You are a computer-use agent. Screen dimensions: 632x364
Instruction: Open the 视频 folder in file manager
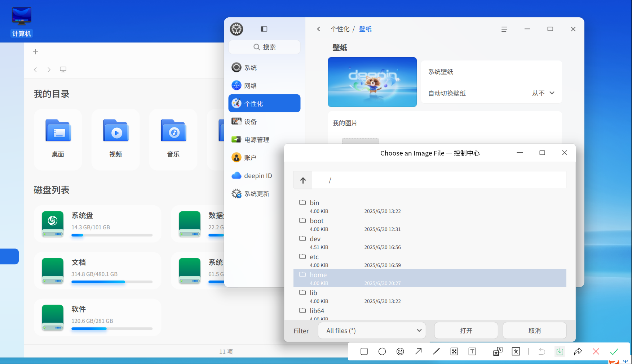pyautogui.click(x=116, y=139)
